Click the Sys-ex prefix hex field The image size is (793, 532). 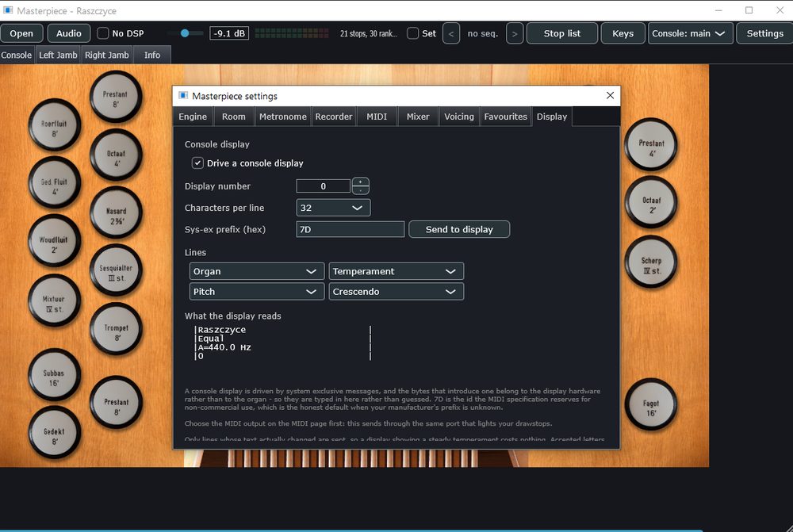tap(350, 229)
